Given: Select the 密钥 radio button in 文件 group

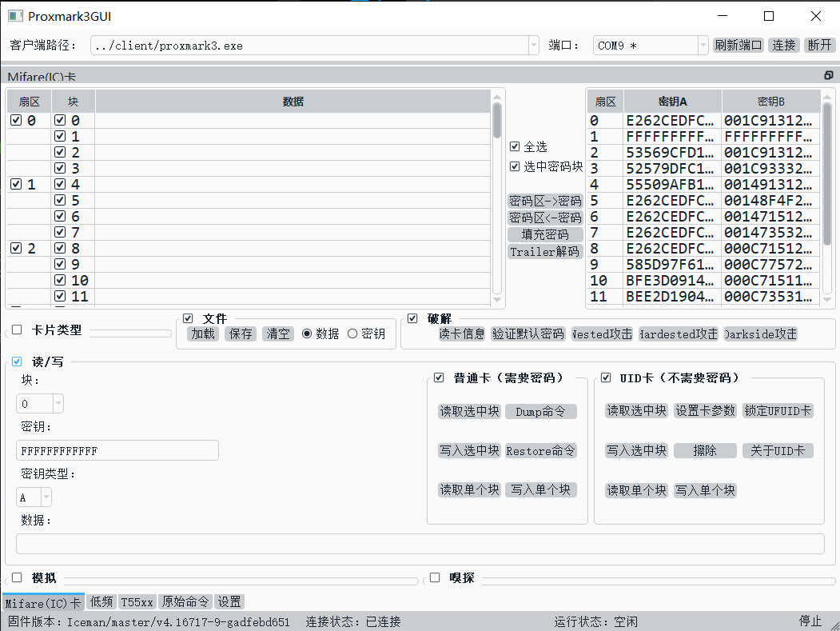Looking at the screenshot, I should [352, 333].
